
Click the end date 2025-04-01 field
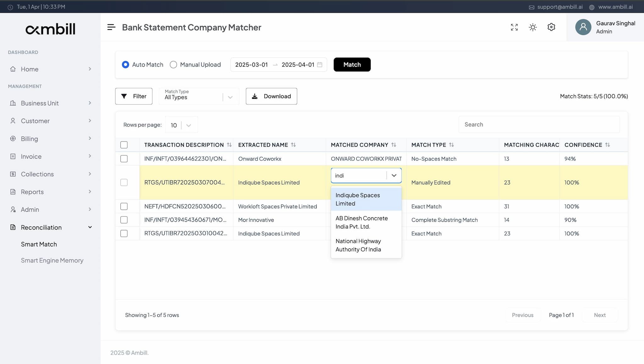tap(298, 64)
